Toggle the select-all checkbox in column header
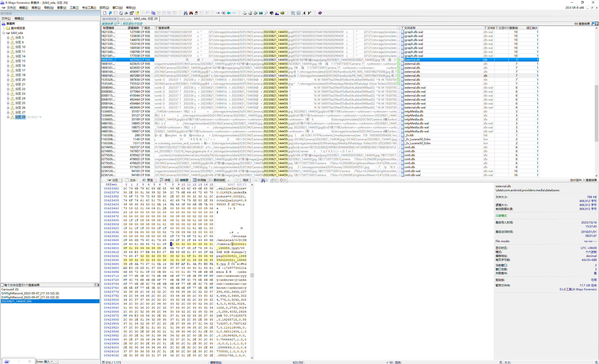 click(x=399, y=28)
